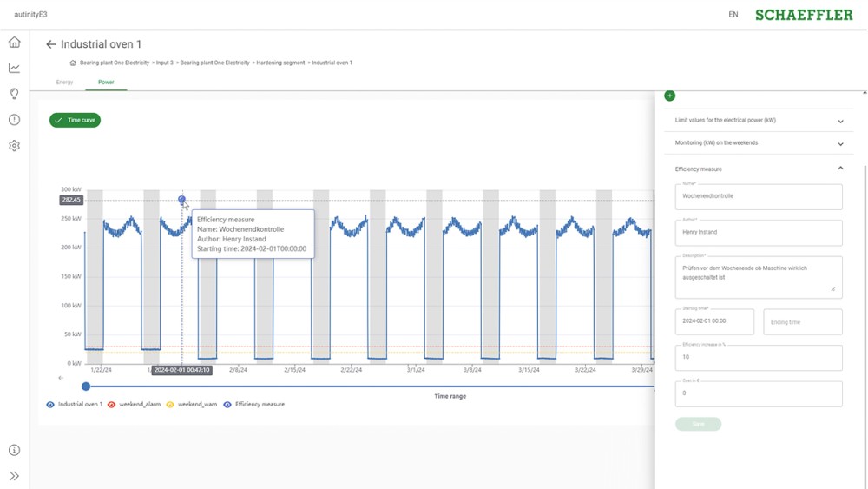Open the analytics chart icon in sidebar
The height and width of the screenshot is (489, 868).
pos(14,68)
